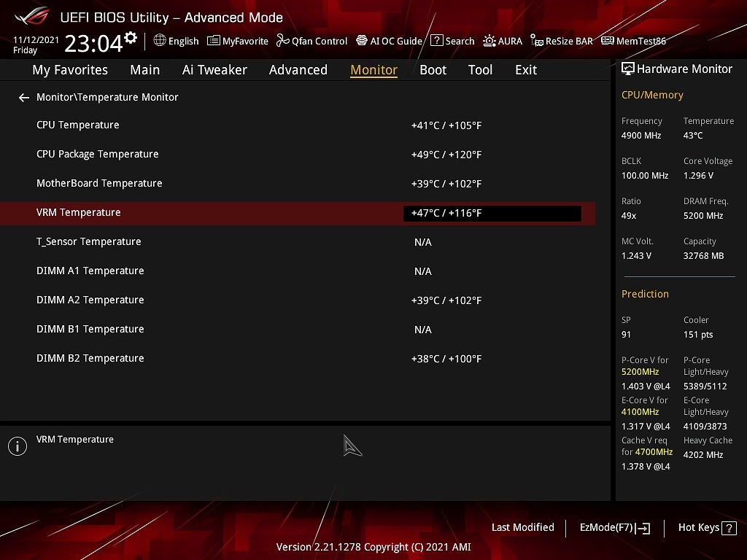Open the Search function

click(x=460, y=41)
